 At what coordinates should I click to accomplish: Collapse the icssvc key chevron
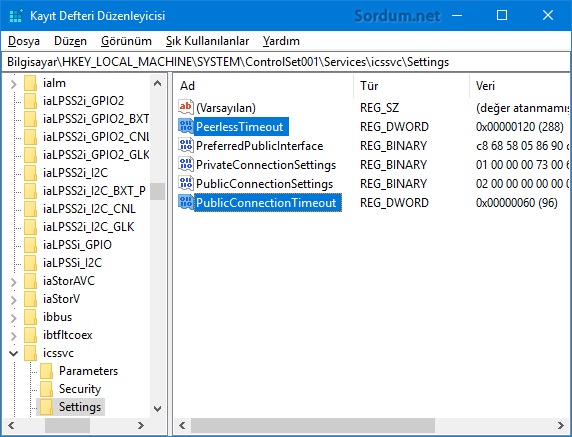tap(13, 353)
